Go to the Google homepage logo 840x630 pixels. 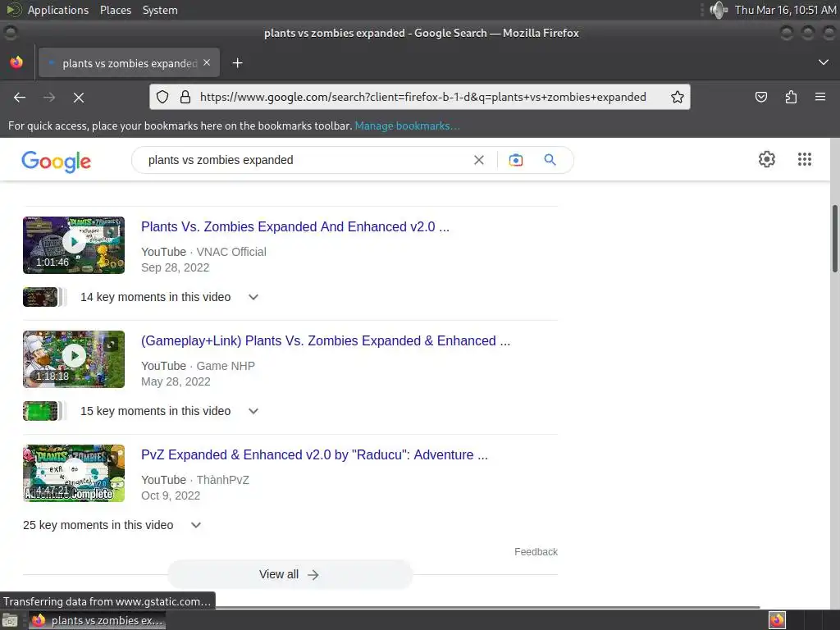click(x=57, y=162)
